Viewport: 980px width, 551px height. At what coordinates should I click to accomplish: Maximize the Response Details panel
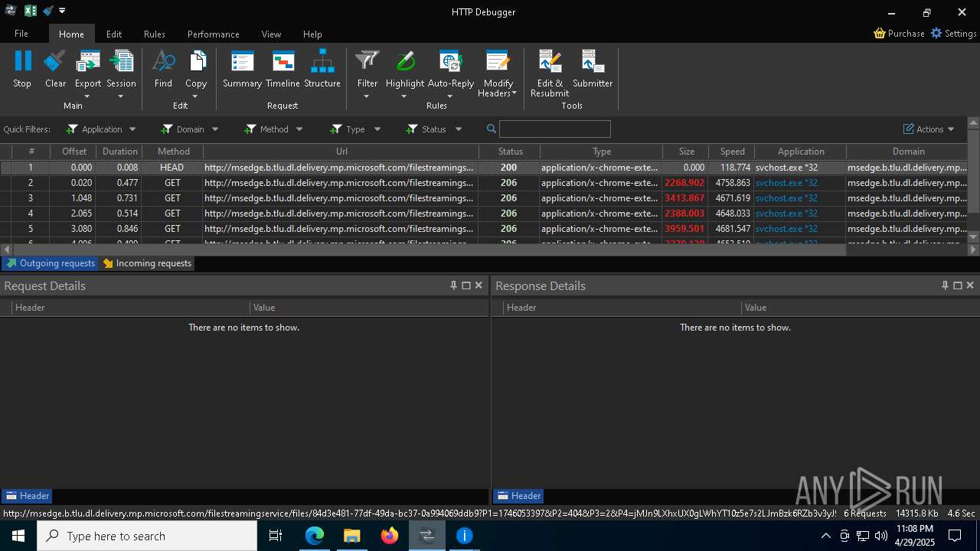(957, 285)
